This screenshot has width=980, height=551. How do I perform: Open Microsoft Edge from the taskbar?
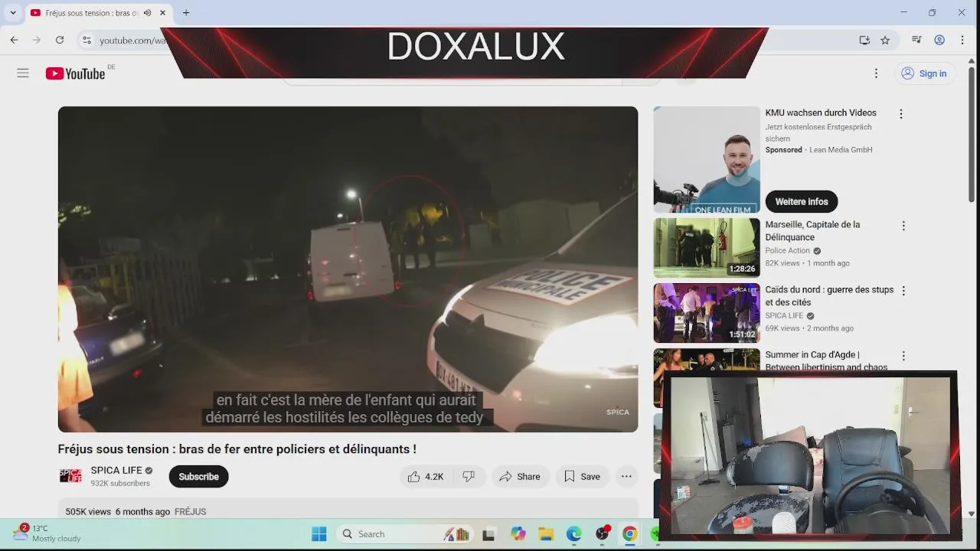pos(573,534)
